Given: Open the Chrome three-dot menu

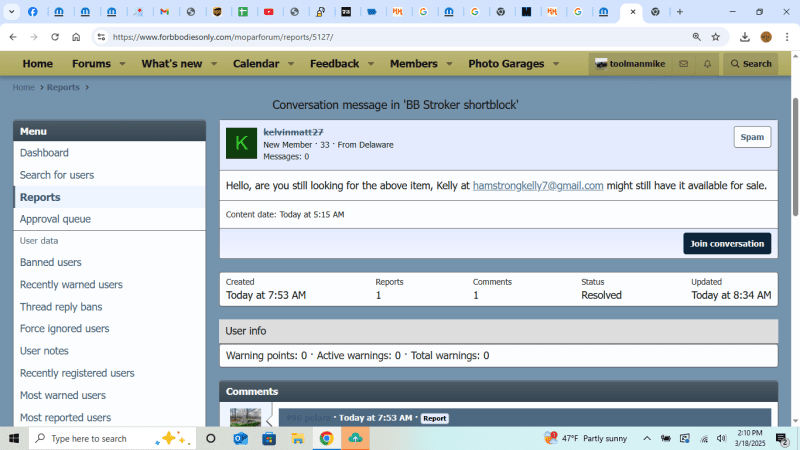Looking at the screenshot, I should pyautogui.click(x=787, y=37).
